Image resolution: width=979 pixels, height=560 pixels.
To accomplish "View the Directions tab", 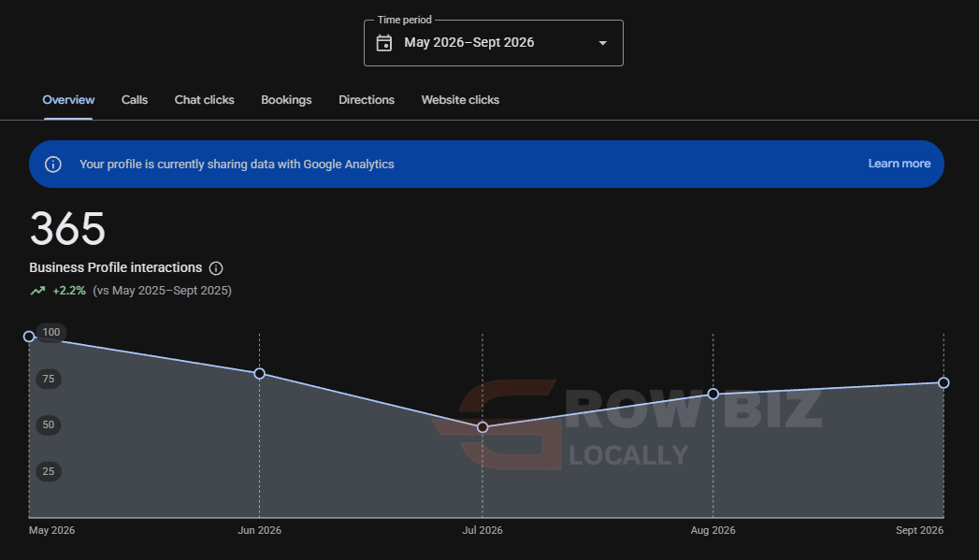I will tap(367, 100).
